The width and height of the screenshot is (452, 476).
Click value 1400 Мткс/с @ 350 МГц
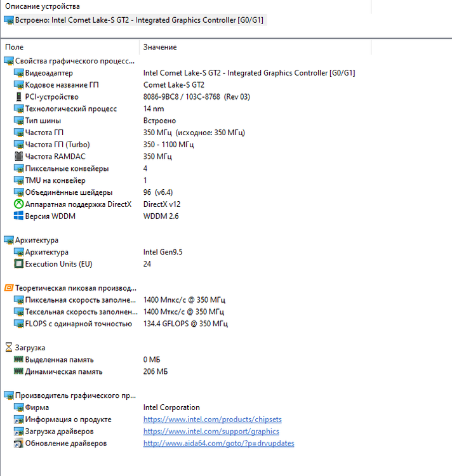pos(183,312)
